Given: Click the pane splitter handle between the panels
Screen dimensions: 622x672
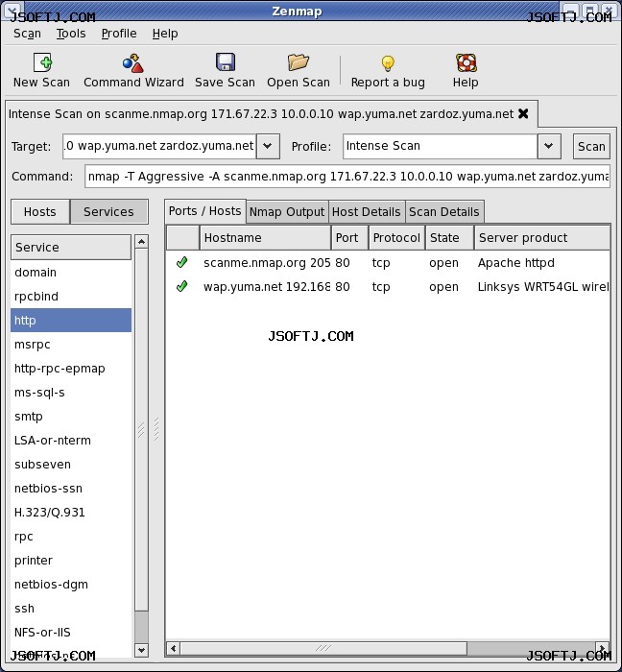Looking at the screenshot, I should click(156, 429).
